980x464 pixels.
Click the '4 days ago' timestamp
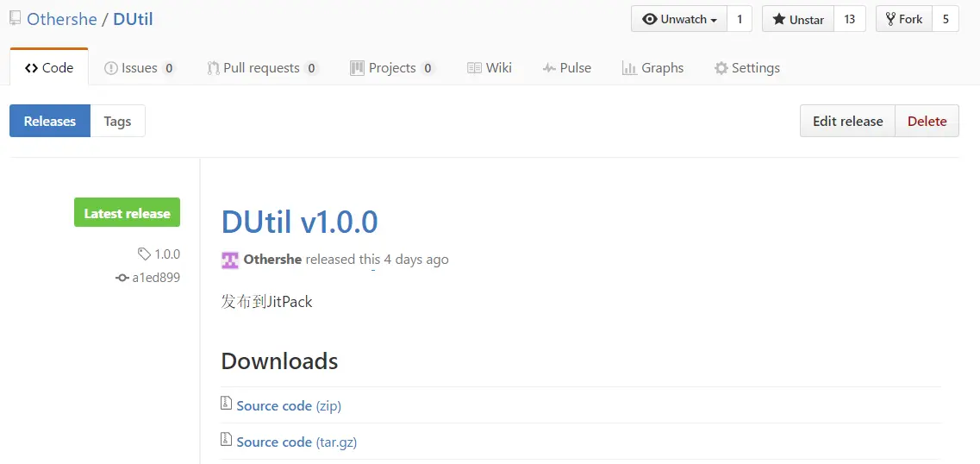(x=415, y=259)
